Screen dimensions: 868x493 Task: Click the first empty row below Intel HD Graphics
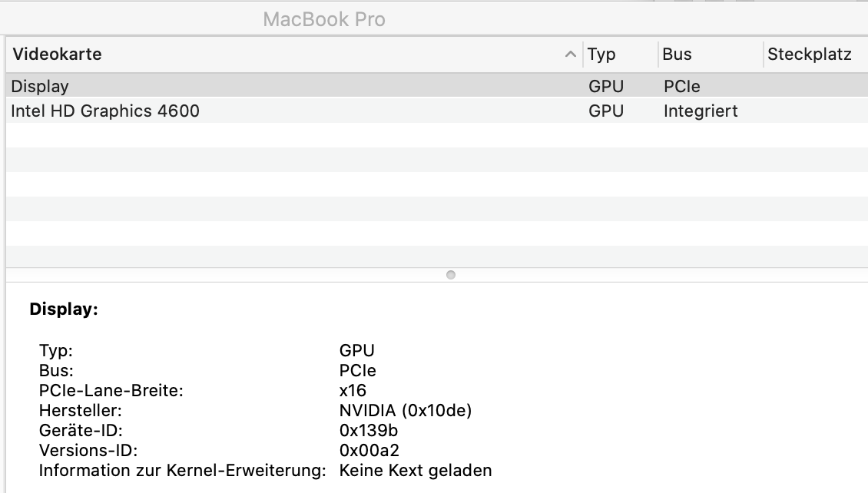(292, 135)
